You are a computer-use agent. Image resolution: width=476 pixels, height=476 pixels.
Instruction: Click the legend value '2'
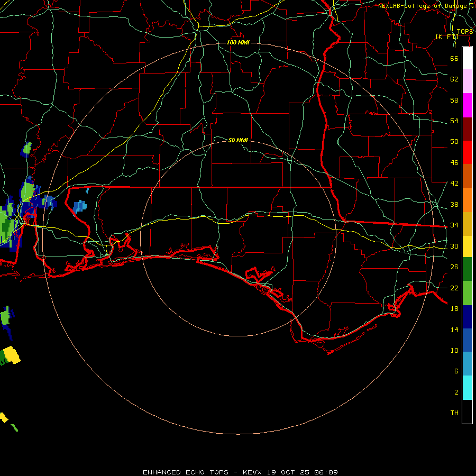456,392
